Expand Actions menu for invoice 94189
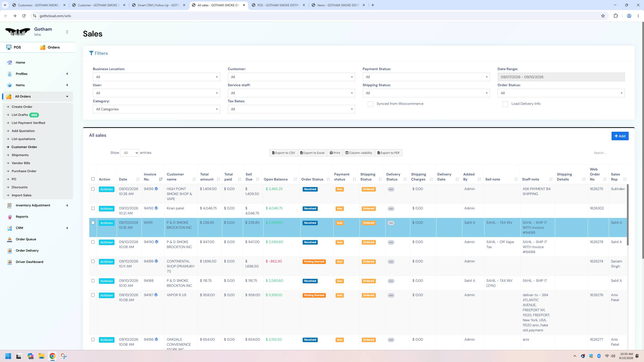644x362 pixels. coord(106,262)
